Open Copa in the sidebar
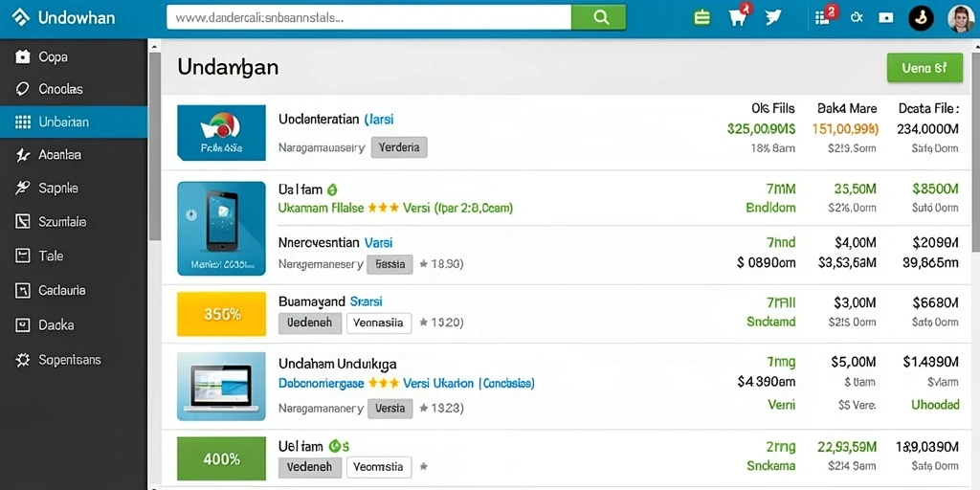Viewport: 980px width, 490px height. (x=74, y=56)
